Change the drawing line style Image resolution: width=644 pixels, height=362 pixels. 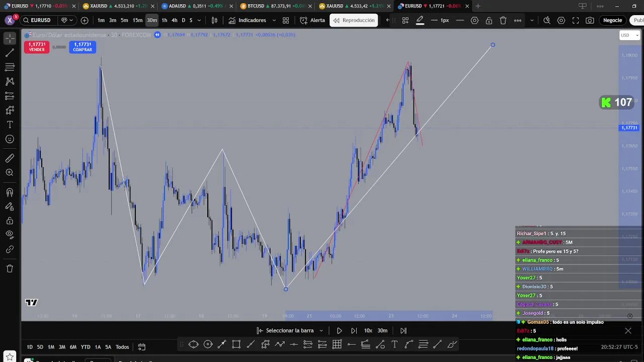point(460,20)
